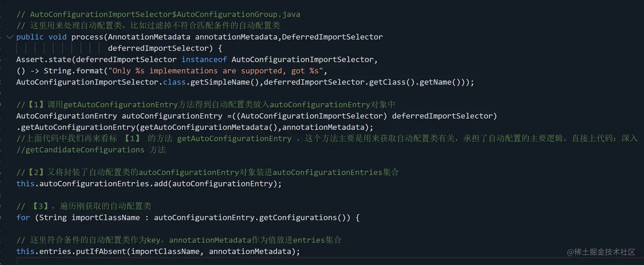Click comment about annotationMetadata作为值放进entries集合
Viewport: 644px width, 265px height.
tap(179, 240)
